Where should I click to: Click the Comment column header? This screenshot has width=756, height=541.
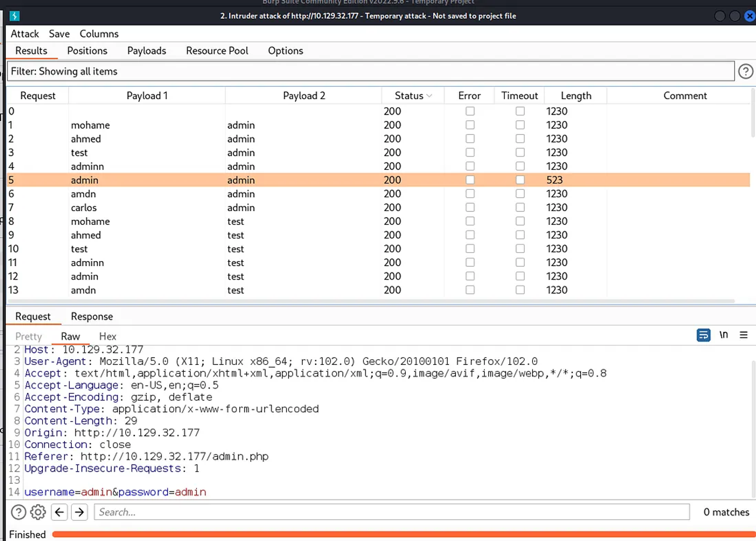(685, 96)
